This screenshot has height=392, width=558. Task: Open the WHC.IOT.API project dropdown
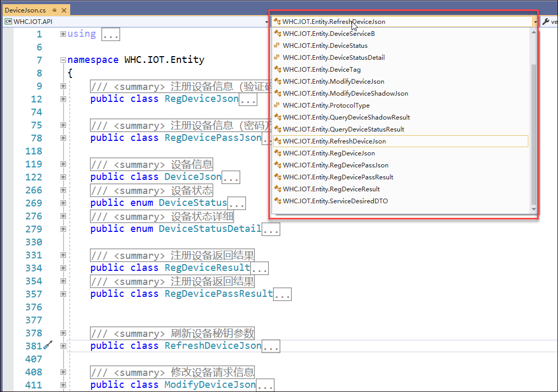[x=266, y=22]
